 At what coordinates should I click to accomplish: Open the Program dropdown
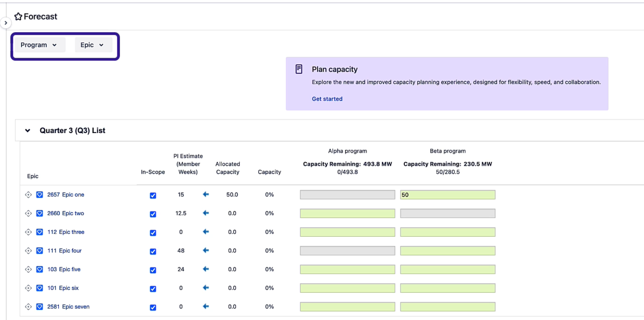(x=40, y=45)
